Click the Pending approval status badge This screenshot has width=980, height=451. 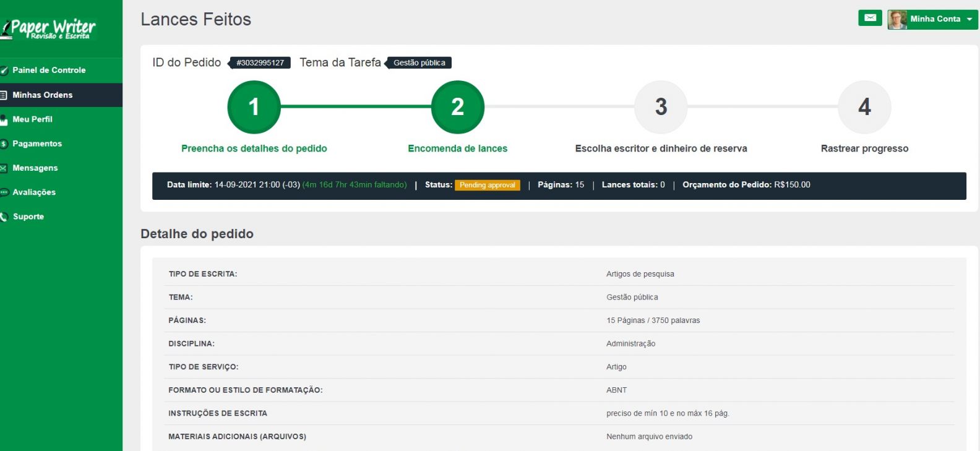487,185
